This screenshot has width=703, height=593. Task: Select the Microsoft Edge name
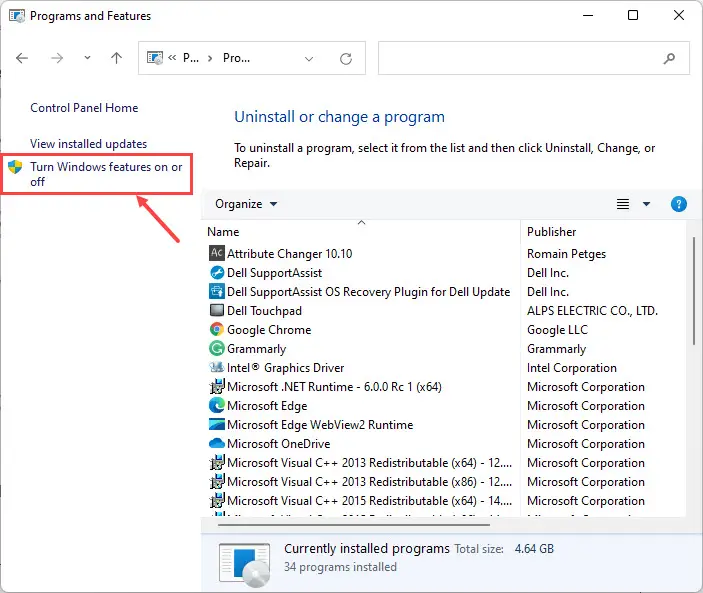coord(267,406)
